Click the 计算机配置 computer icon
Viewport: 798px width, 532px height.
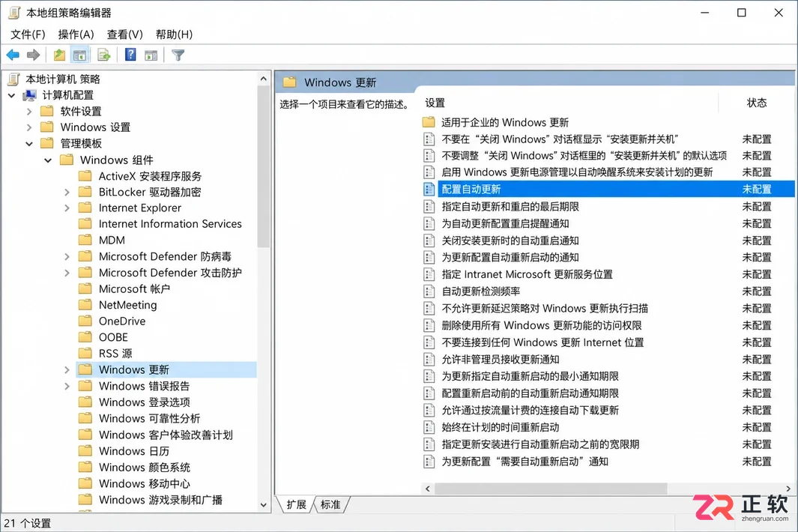coord(31,95)
